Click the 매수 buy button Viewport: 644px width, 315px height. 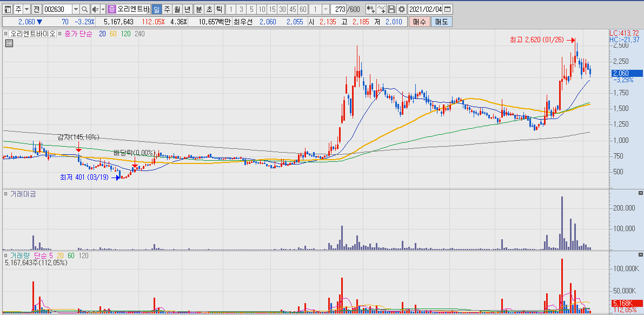pos(420,22)
